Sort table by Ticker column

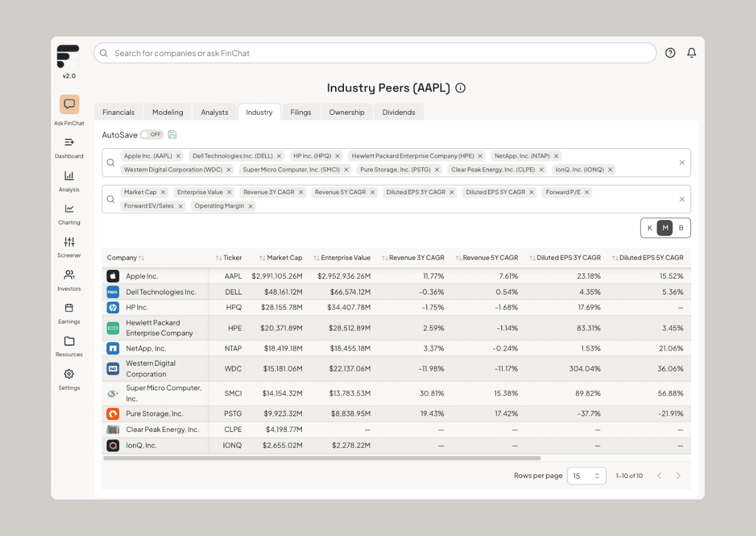(228, 258)
